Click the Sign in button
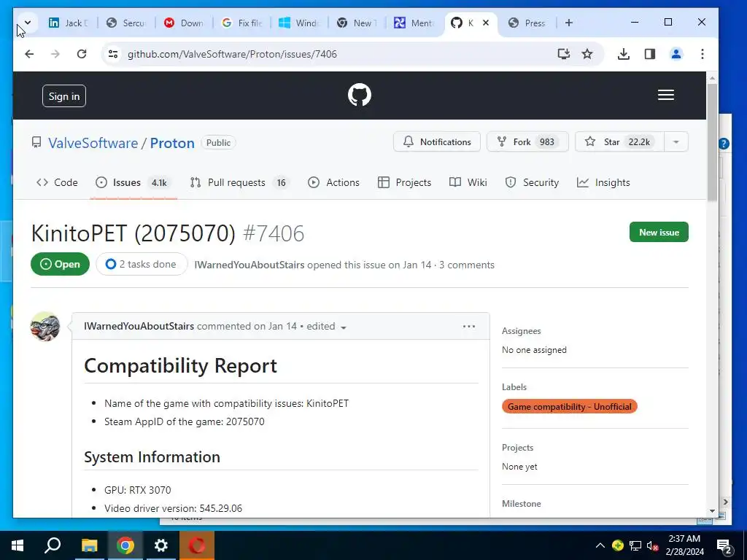Image resolution: width=747 pixels, height=560 pixels. pyautogui.click(x=64, y=96)
